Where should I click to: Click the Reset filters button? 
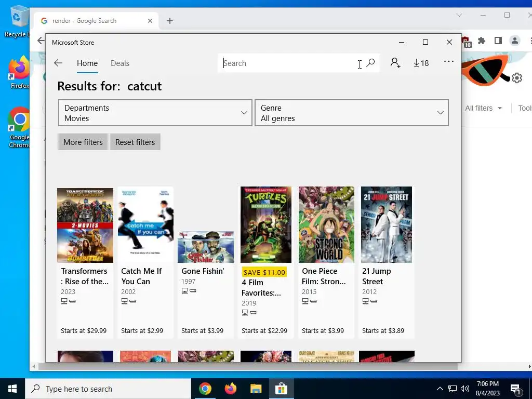135,142
